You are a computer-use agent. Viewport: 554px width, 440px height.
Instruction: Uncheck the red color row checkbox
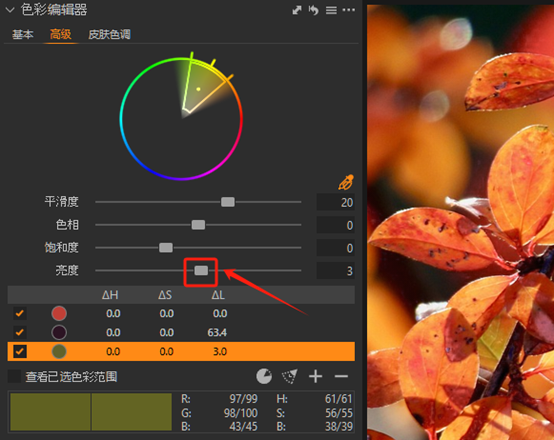tap(20, 313)
